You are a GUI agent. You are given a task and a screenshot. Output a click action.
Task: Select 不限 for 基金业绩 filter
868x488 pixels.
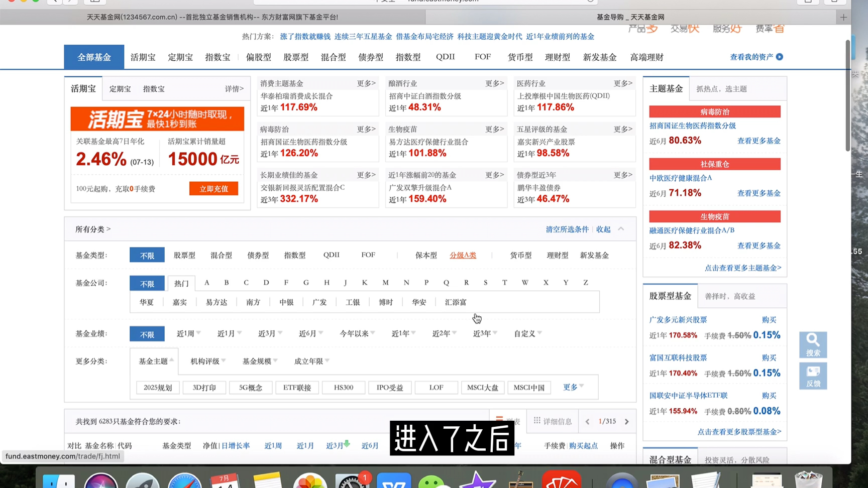point(147,334)
